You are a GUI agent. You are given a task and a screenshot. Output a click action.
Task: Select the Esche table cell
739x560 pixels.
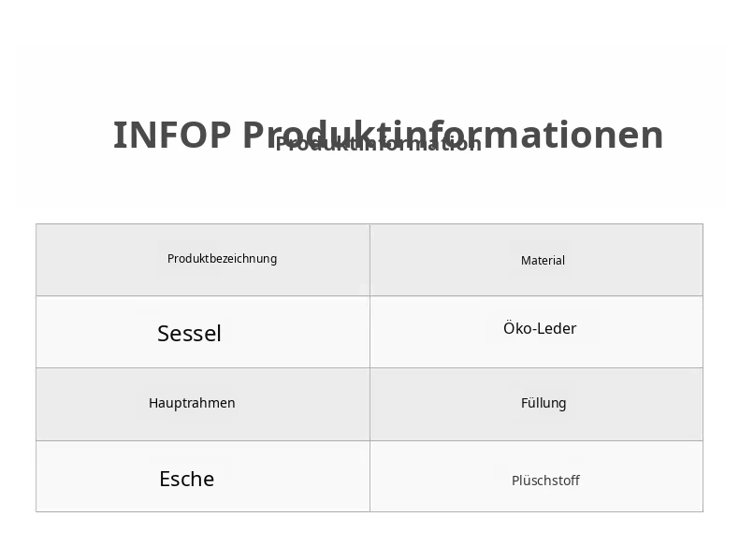point(203,476)
